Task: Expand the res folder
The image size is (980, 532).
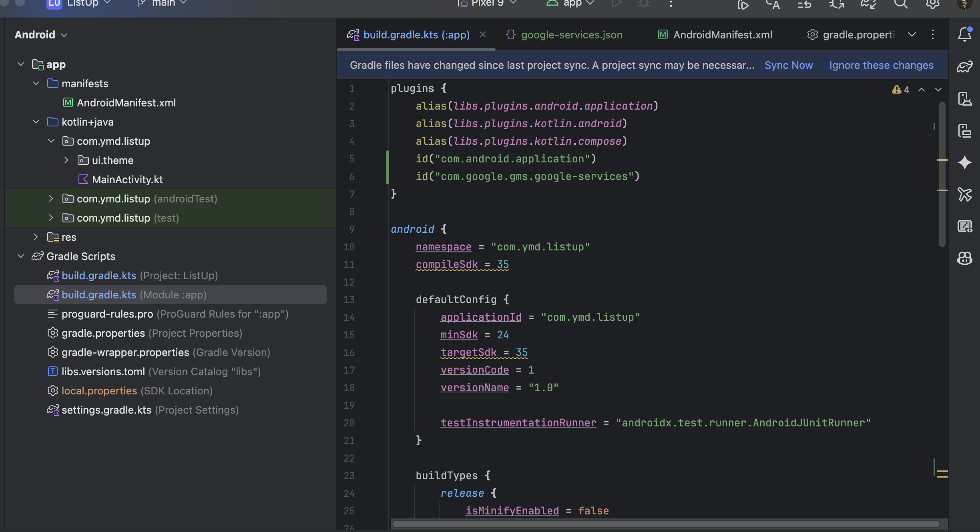Action: pyautogui.click(x=36, y=237)
